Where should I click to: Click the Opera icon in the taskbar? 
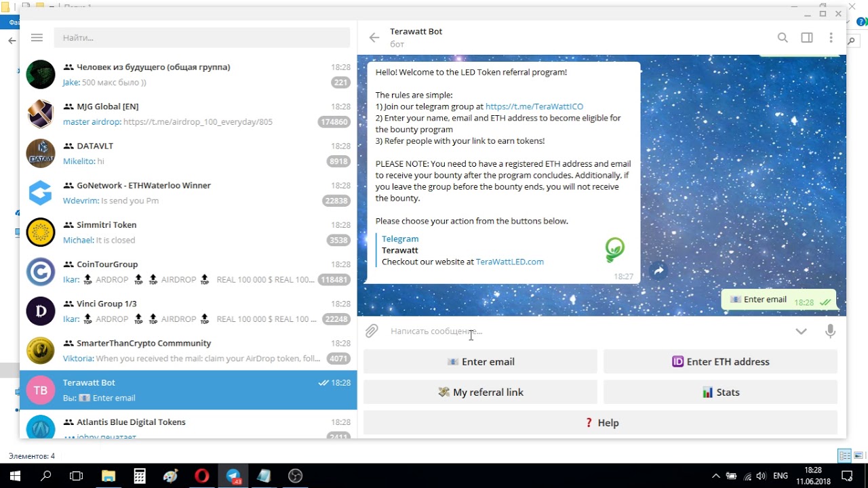(201, 476)
